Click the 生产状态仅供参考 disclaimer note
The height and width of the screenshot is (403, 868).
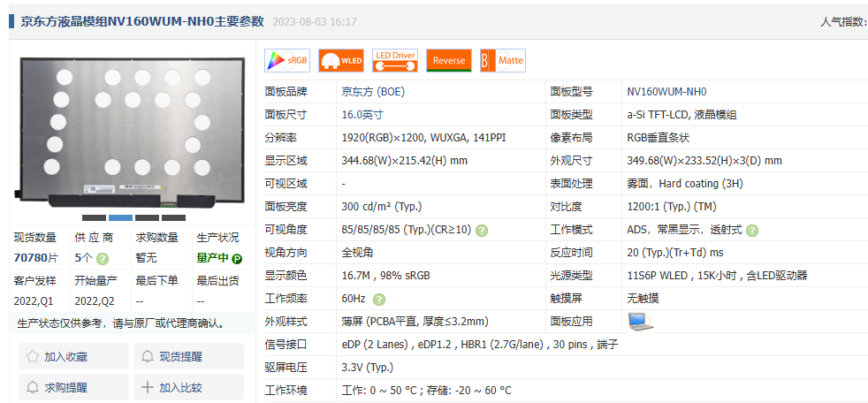pyautogui.click(x=122, y=323)
